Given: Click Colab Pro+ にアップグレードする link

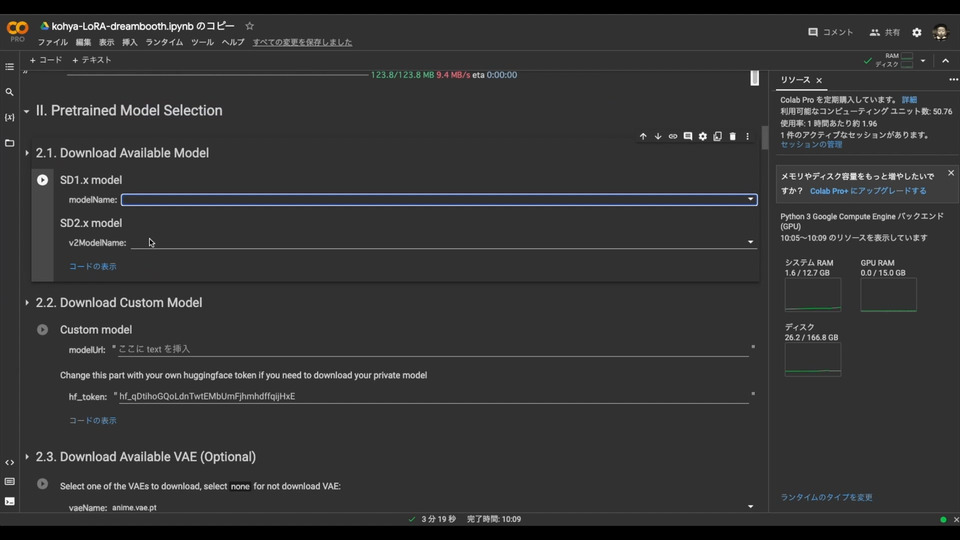Looking at the screenshot, I should [x=868, y=191].
